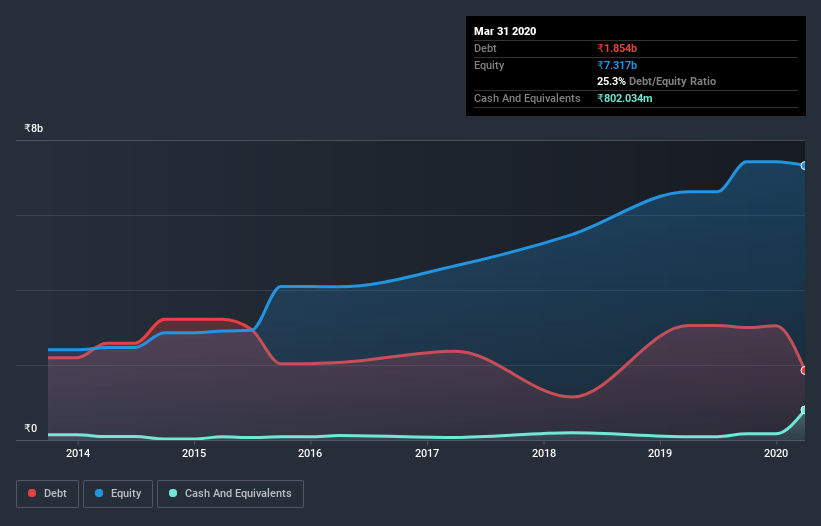Click the Mar 31 2020 tooltip date
The image size is (821, 526).
tap(505, 31)
